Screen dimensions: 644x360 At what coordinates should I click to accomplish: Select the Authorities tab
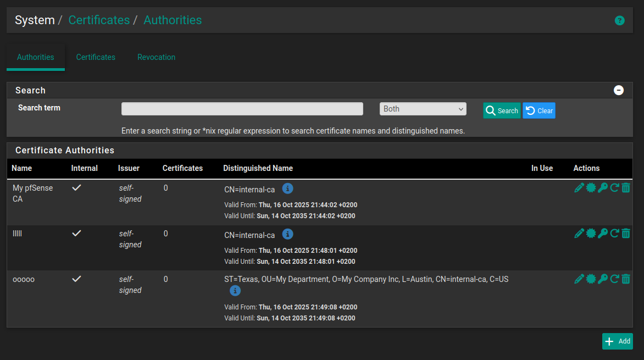click(x=36, y=57)
